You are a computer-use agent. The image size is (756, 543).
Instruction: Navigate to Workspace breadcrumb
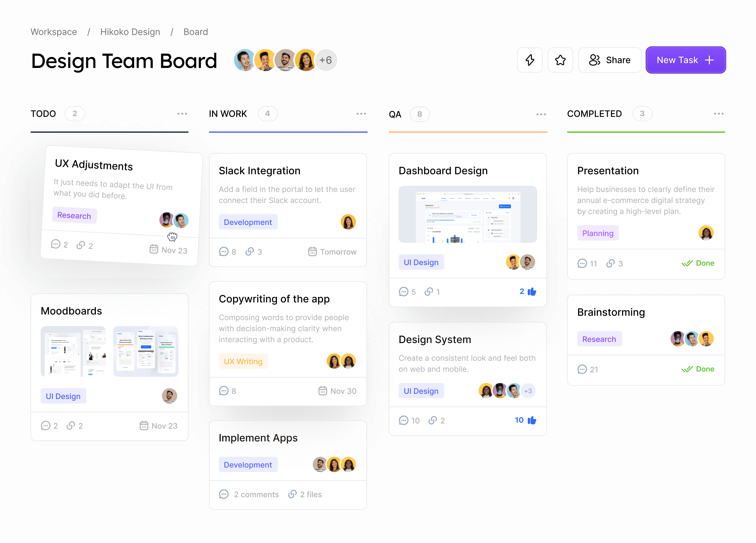(x=54, y=32)
